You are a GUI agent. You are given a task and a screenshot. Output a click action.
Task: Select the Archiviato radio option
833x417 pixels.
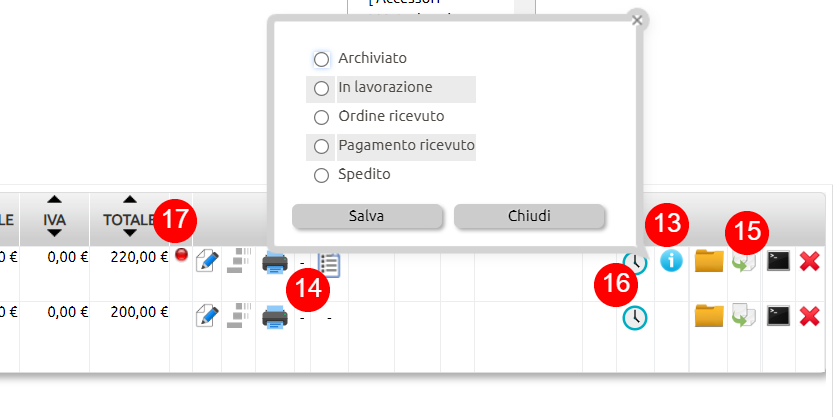click(x=321, y=59)
